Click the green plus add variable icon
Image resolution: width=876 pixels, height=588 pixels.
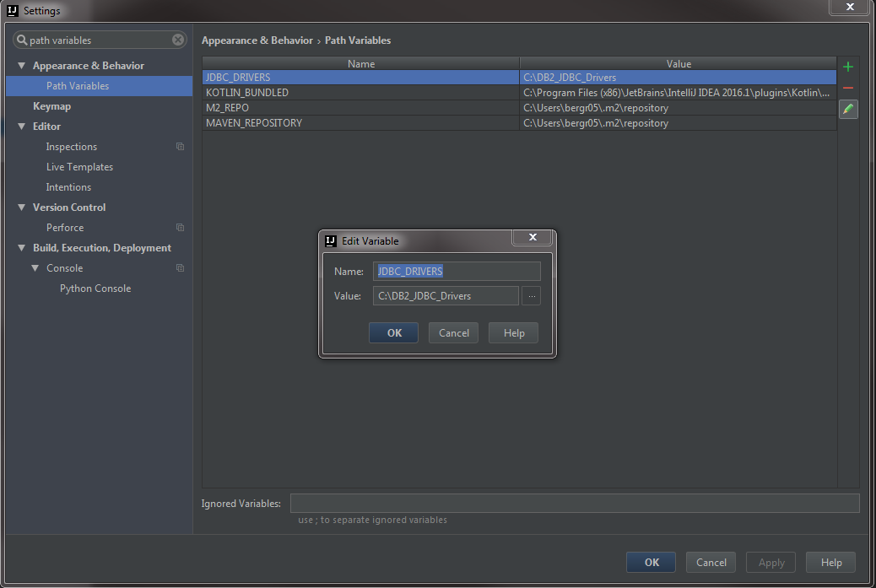(848, 67)
